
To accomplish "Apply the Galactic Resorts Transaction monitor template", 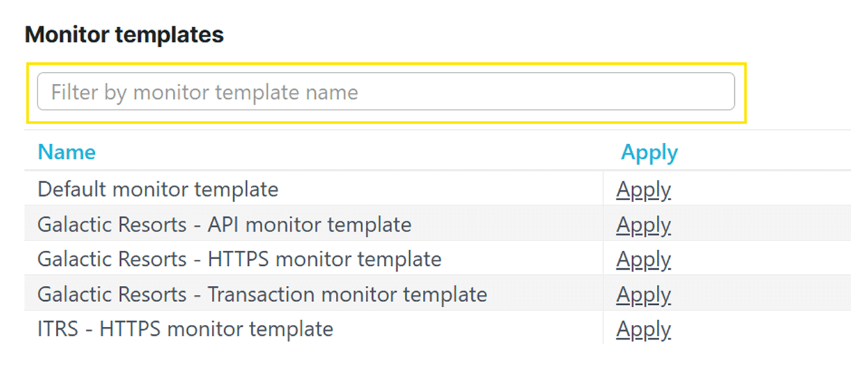I will [x=643, y=294].
